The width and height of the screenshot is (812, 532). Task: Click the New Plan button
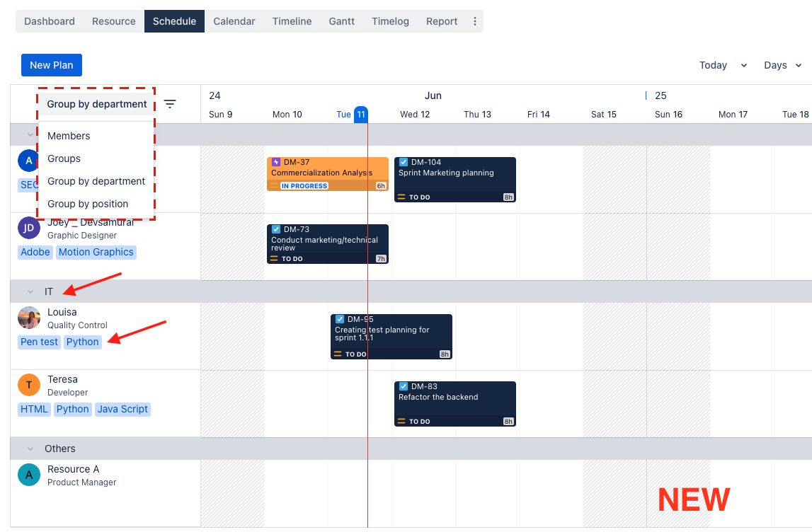[x=52, y=65]
